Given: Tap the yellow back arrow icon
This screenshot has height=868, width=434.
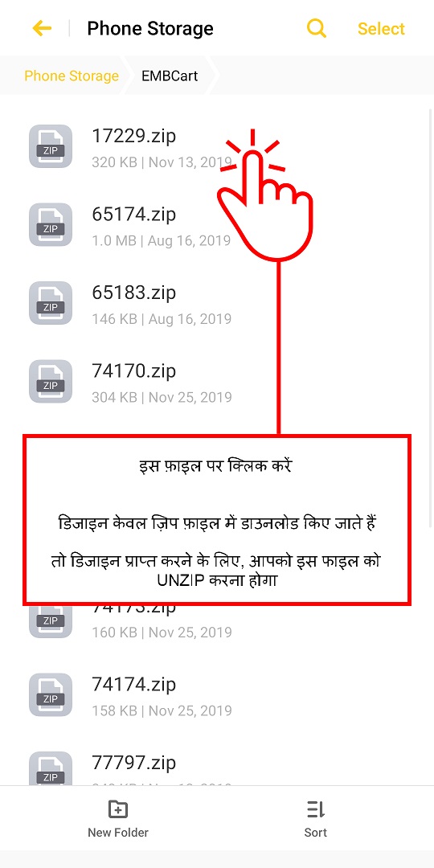Looking at the screenshot, I should tap(42, 28).
